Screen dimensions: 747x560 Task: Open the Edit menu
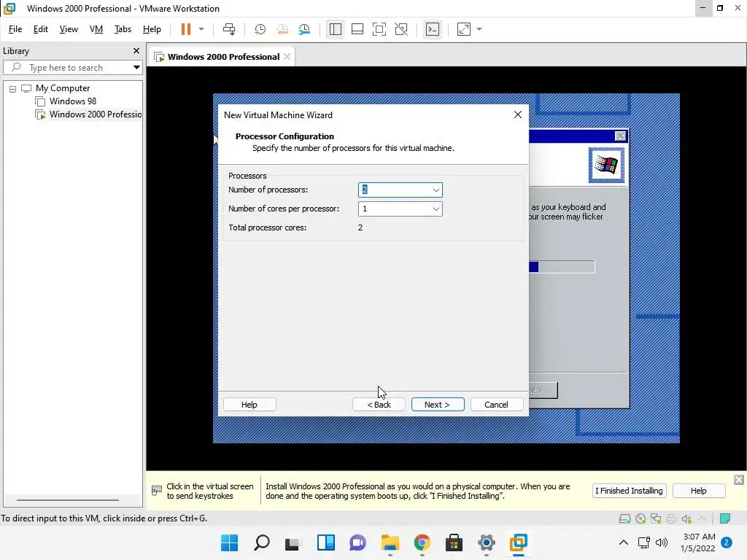tap(41, 29)
